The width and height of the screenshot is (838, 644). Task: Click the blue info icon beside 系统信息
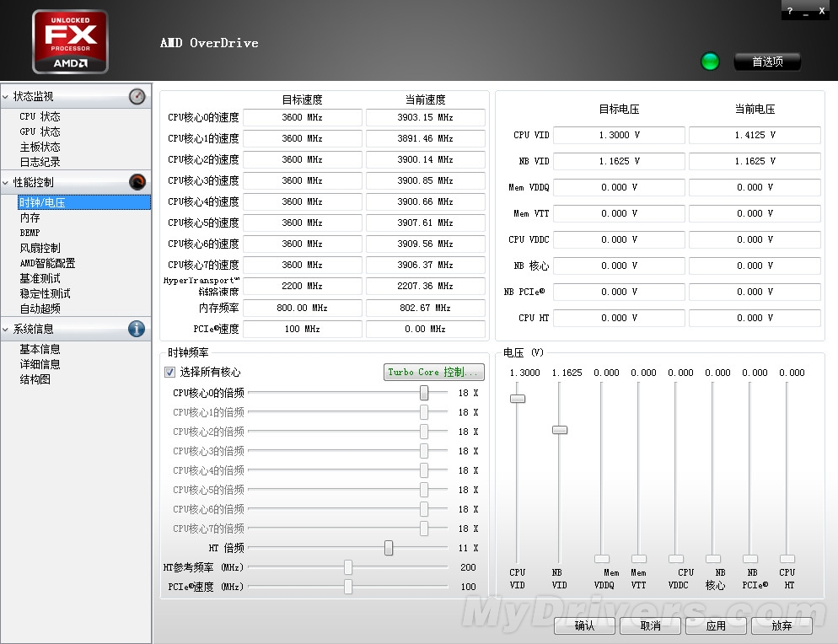click(x=137, y=329)
